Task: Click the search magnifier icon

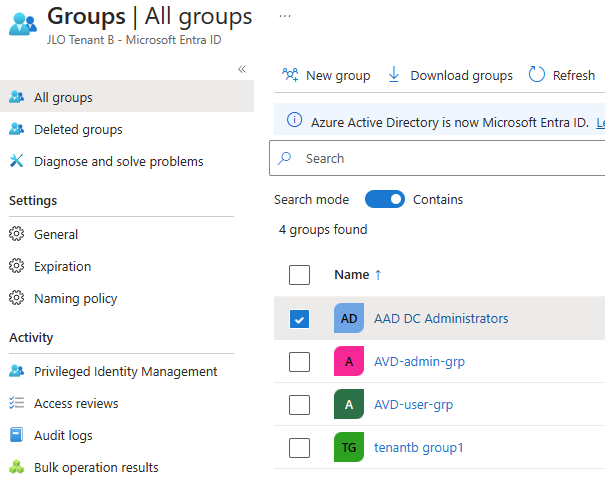Action: (285, 158)
